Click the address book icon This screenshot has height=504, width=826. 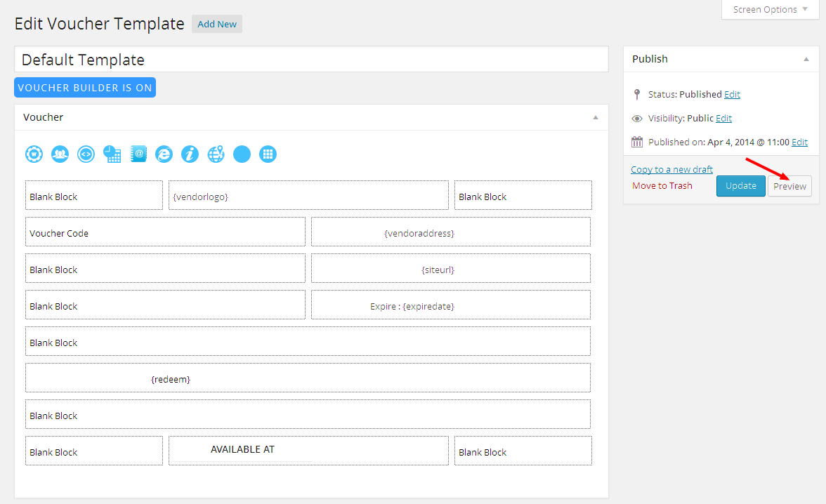pyautogui.click(x=138, y=154)
